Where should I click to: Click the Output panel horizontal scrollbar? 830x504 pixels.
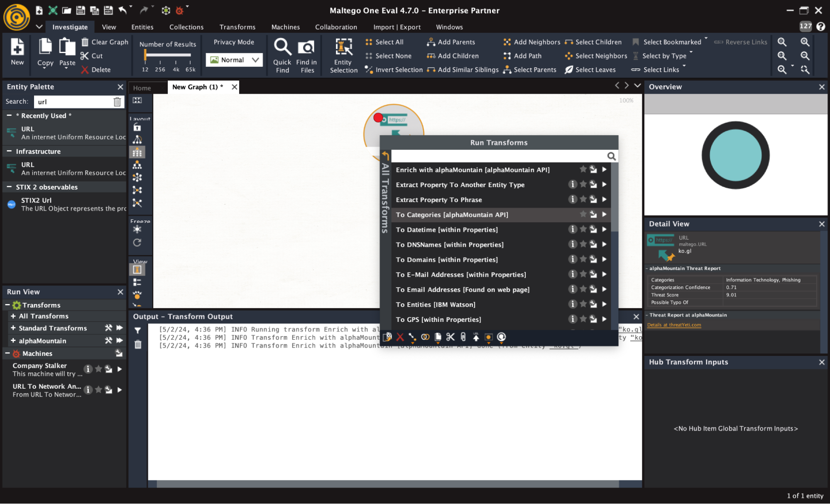coord(388,484)
